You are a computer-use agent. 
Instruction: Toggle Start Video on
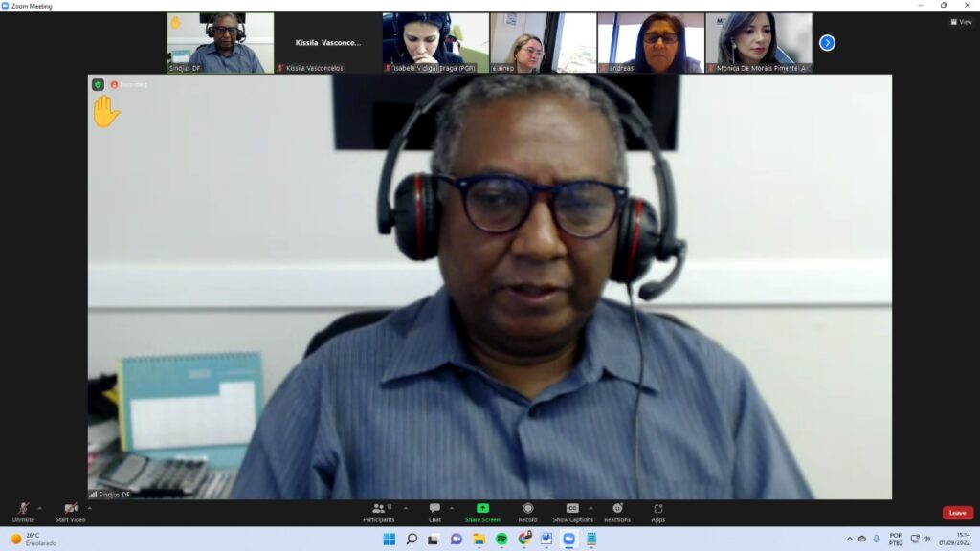[70, 511]
